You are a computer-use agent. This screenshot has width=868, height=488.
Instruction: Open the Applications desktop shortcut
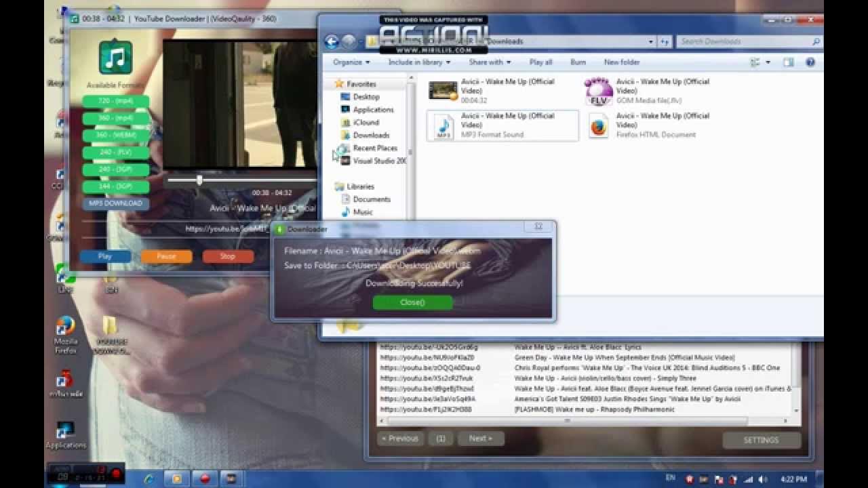tap(66, 435)
